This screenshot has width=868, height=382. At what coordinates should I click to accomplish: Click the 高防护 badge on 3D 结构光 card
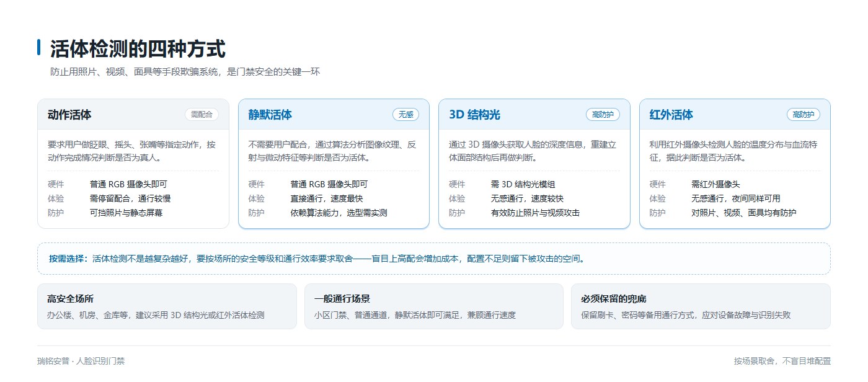[603, 115]
